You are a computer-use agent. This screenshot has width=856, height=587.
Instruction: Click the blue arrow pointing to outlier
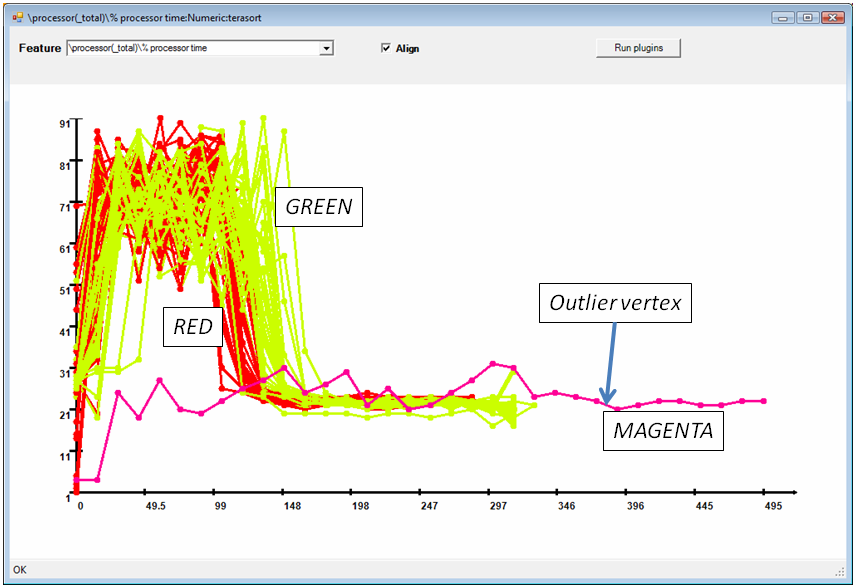point(609,360)
